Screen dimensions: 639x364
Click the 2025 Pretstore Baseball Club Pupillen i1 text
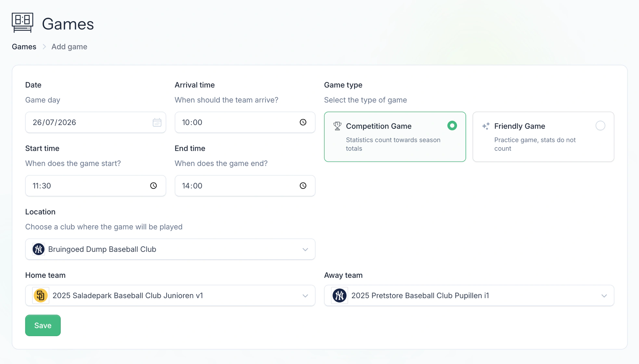coord(420,295)
